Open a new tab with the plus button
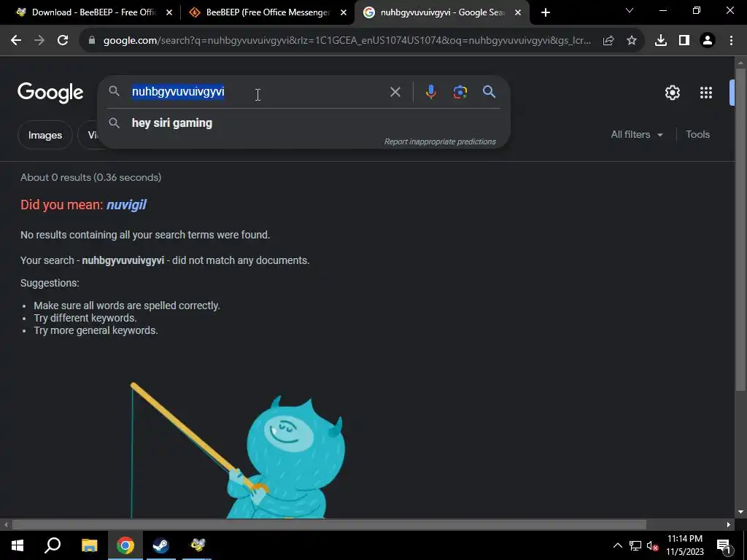The height and width of the screenshot is (560, 747). [546, 12]
